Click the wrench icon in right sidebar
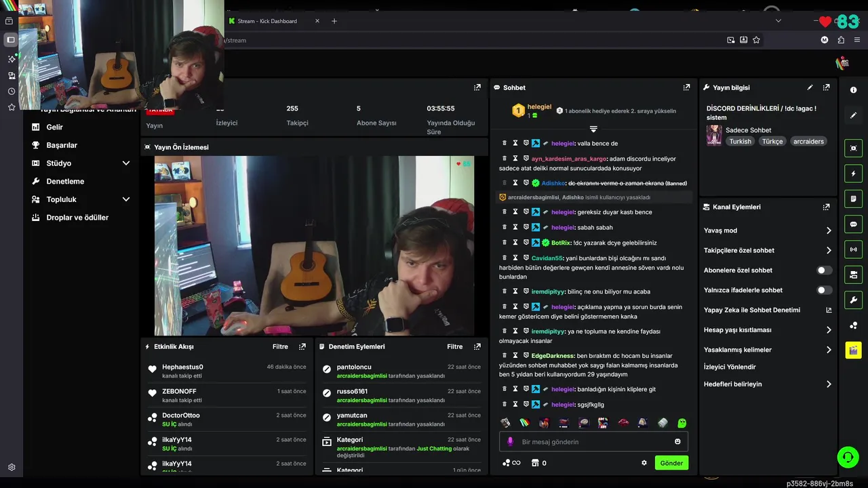 coord(853,300)
